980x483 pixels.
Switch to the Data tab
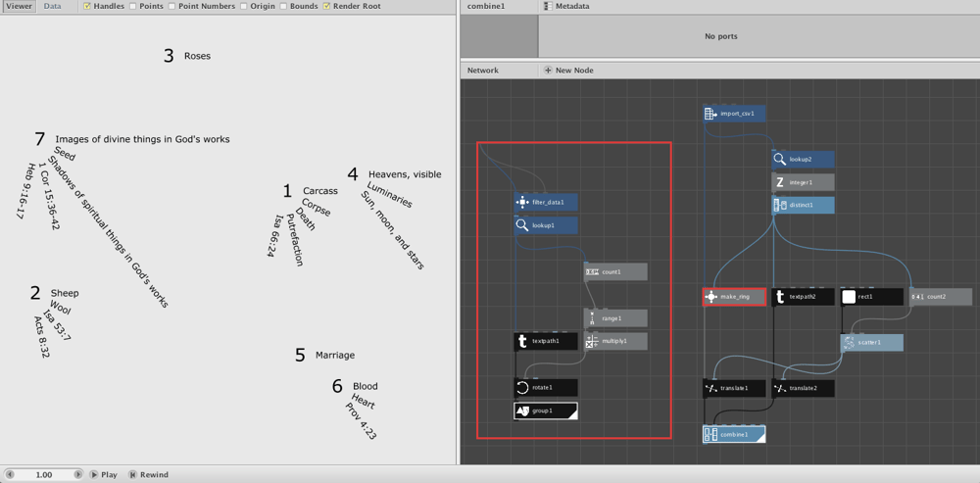tap(53, 6)
